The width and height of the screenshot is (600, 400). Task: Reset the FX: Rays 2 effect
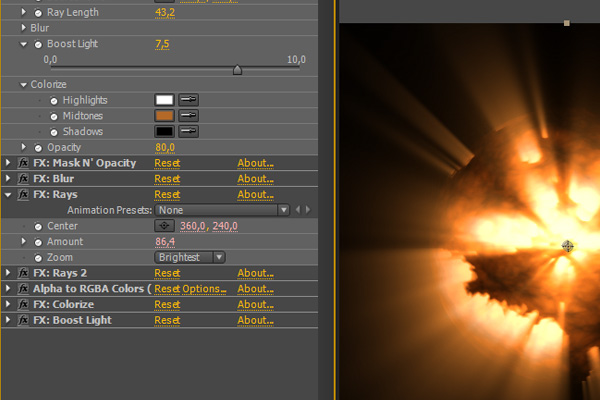(167, 273)
